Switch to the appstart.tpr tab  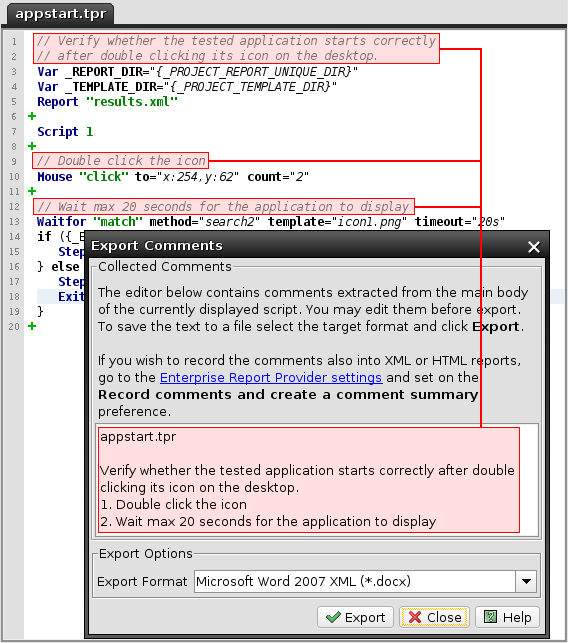(61, 14)
